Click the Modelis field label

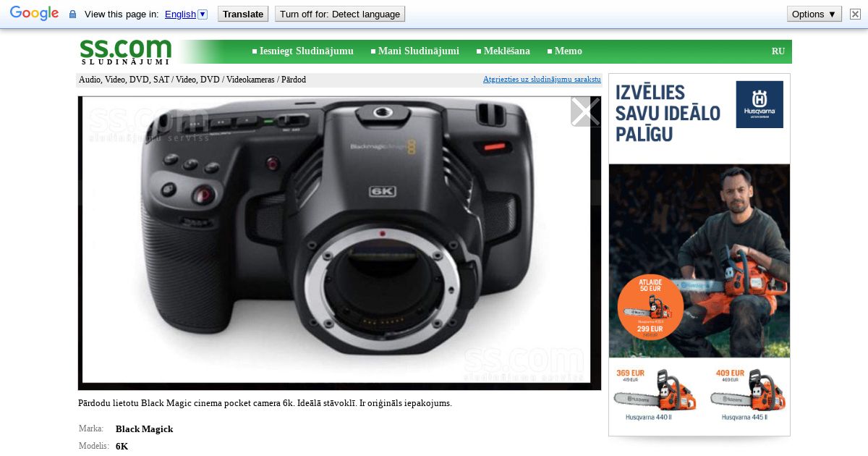coord(94,447)
